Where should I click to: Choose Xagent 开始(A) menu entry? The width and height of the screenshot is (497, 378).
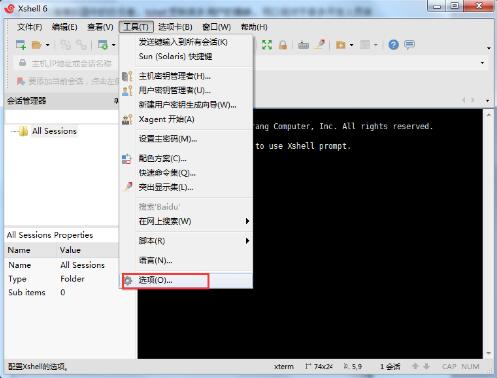pos(186,119)
